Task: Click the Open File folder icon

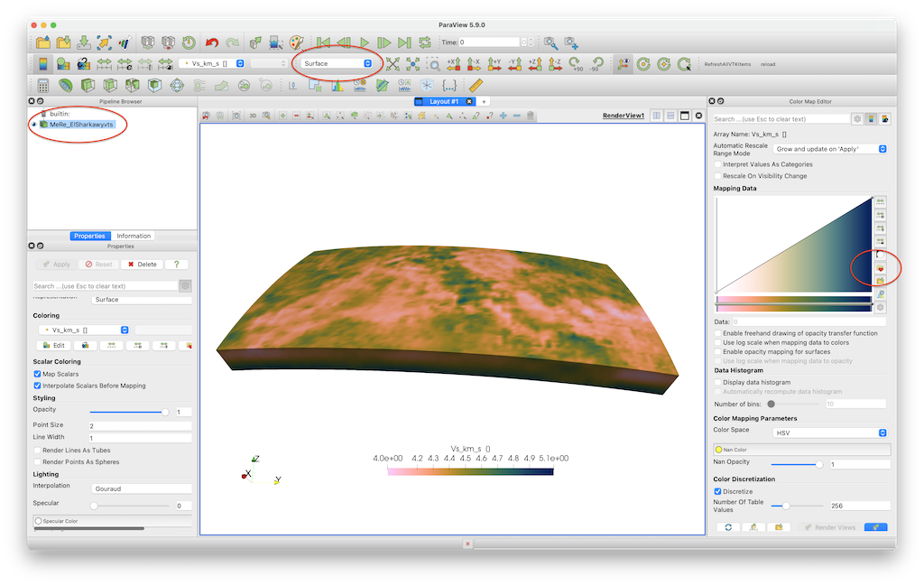Action: point(43,42)
